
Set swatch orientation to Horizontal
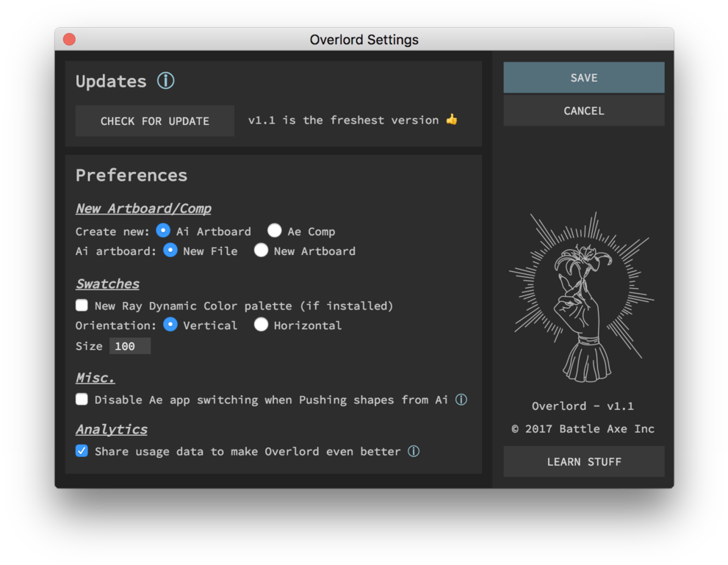[x=261, y=325]
